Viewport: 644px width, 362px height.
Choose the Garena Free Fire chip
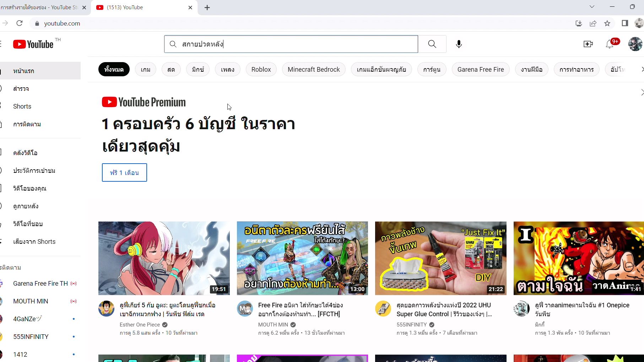pyautogui.click(x=480, y=70)
